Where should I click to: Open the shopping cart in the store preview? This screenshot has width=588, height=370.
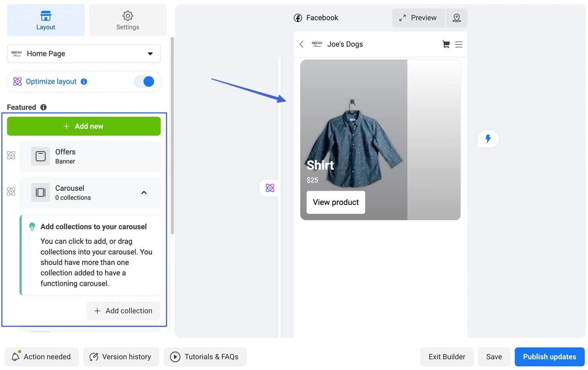point(446,44)
